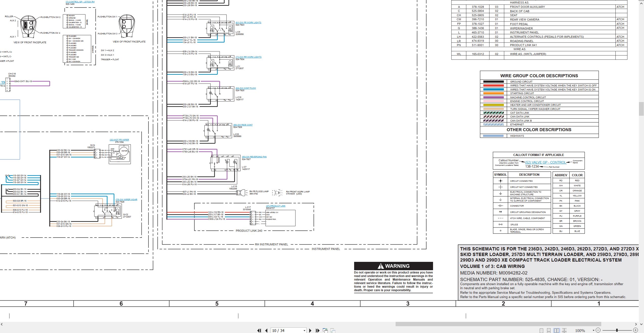The width and height of the screenshot is (644, 333).
Task: Click the 'RH INSTRUMENT PANEL' label
Action: pos(271,244)
